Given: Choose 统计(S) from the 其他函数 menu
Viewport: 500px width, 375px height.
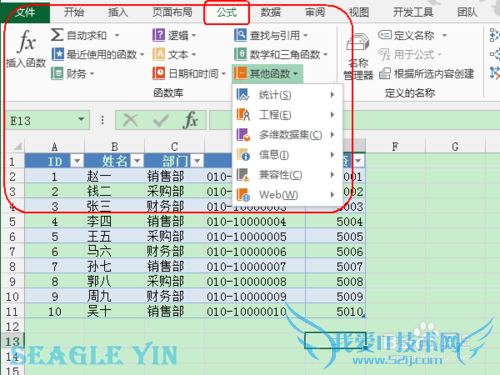Looking at the screenshot, I should coord(287,95).
